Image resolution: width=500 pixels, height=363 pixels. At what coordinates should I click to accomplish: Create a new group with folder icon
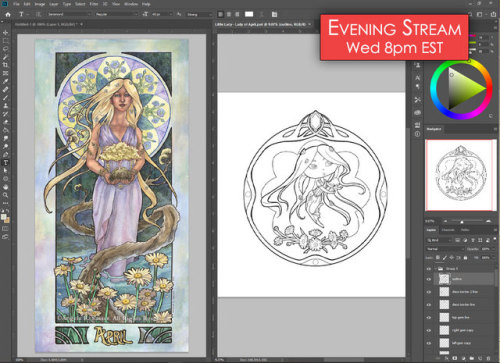[x=472, y=358]
